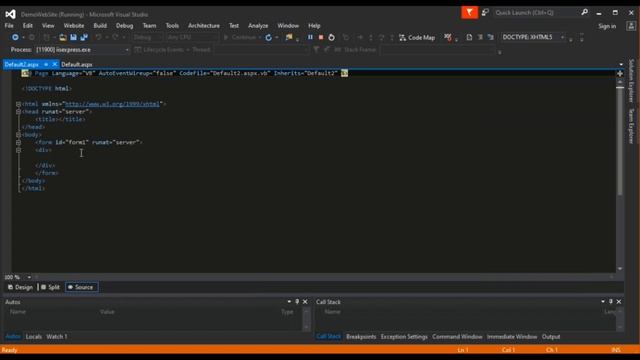Click the Open File folder icon
The image size is (640, 360).
[x=62, y=37]
